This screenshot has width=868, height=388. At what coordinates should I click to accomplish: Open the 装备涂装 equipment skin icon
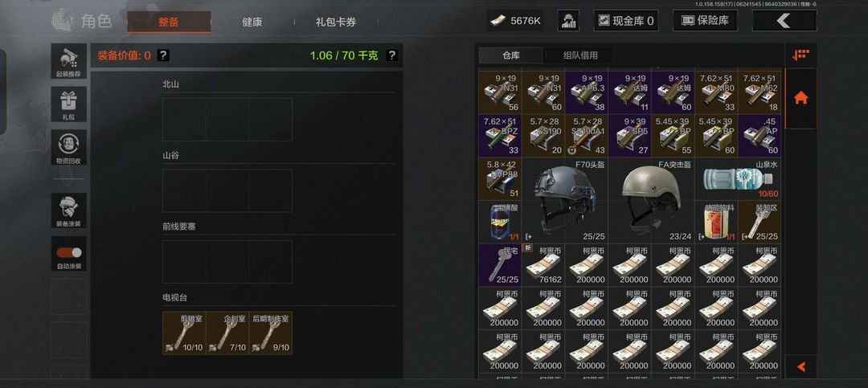[68, 210]
